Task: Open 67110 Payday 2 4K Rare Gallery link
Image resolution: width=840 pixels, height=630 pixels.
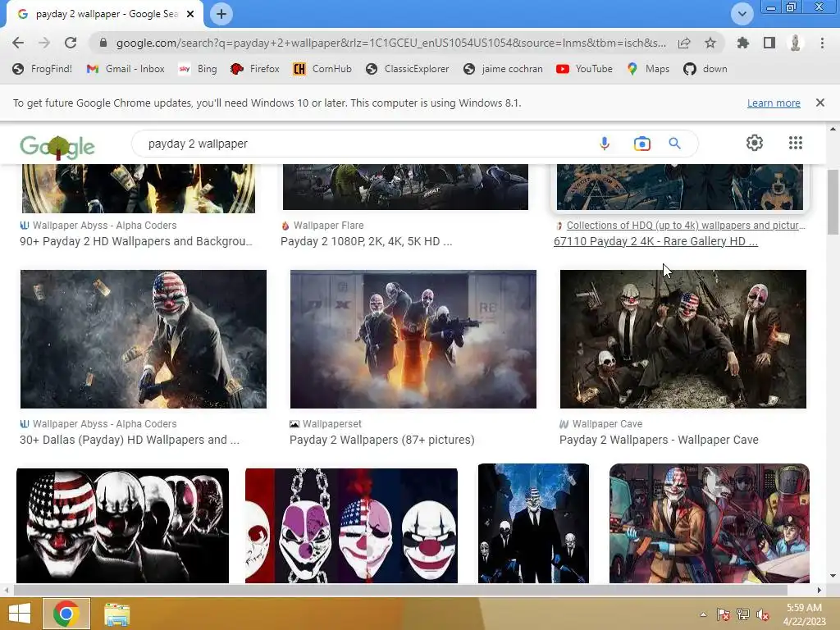Action: (655, 242)
